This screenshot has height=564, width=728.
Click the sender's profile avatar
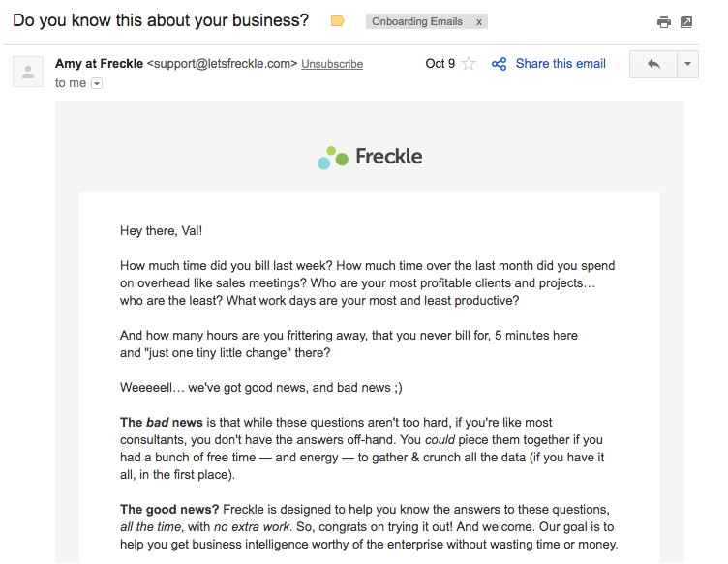pyautogui.click(x=28, y=72)
